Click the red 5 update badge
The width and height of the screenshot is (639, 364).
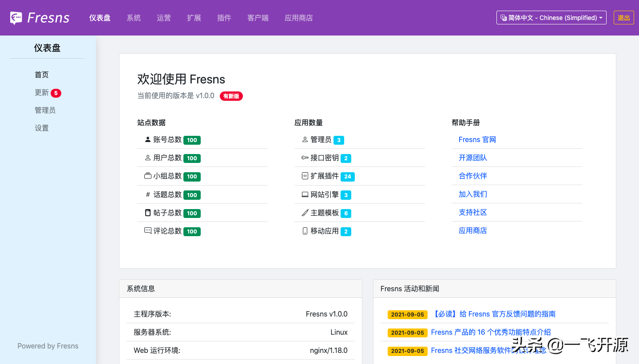[x=56, y=93]
